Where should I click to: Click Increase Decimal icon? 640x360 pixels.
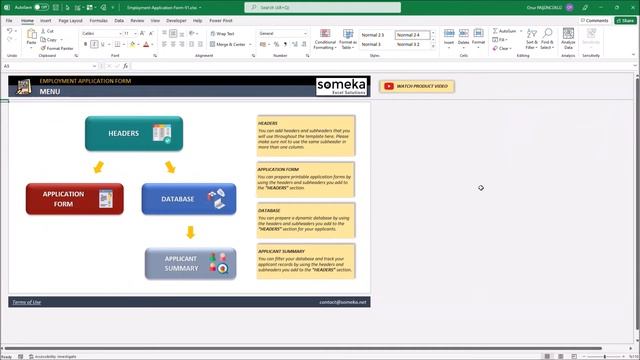click(295, 44)
